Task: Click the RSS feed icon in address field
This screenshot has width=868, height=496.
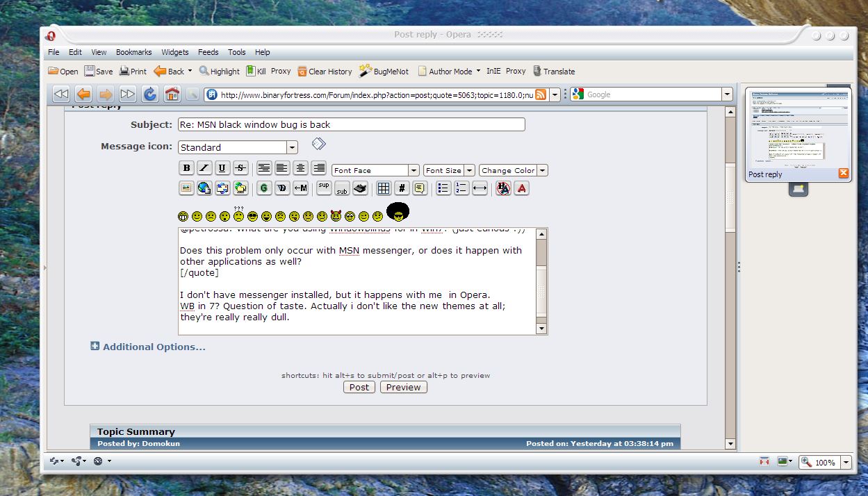Action: pyautogui.click(x=541, y=94)
